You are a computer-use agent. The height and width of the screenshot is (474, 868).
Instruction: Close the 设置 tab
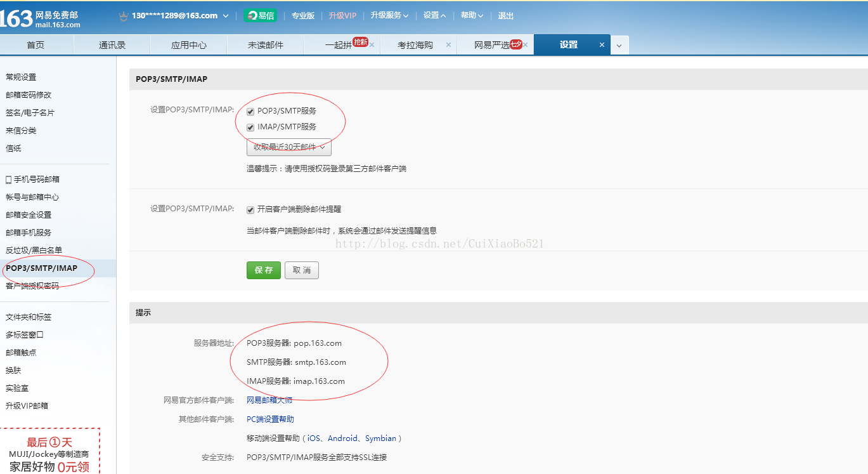[602, 45]
